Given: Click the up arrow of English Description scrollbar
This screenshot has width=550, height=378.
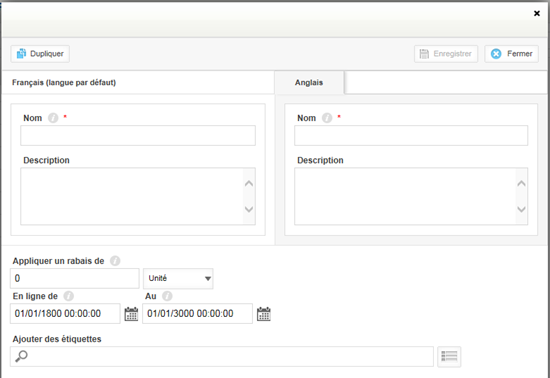Looking at the screenshot, I should [x=521, y=183].
